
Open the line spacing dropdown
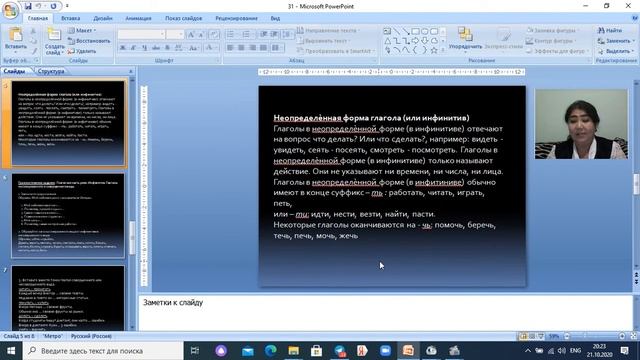tap(288, 34)
